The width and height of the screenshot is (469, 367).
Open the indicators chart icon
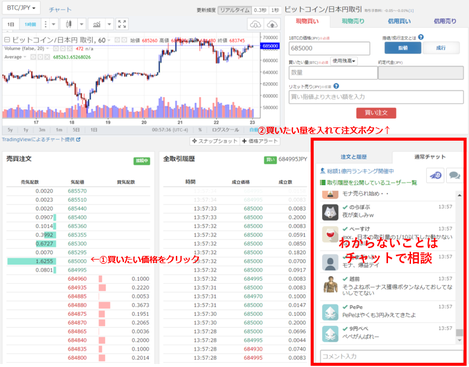[x=97, y=24]
